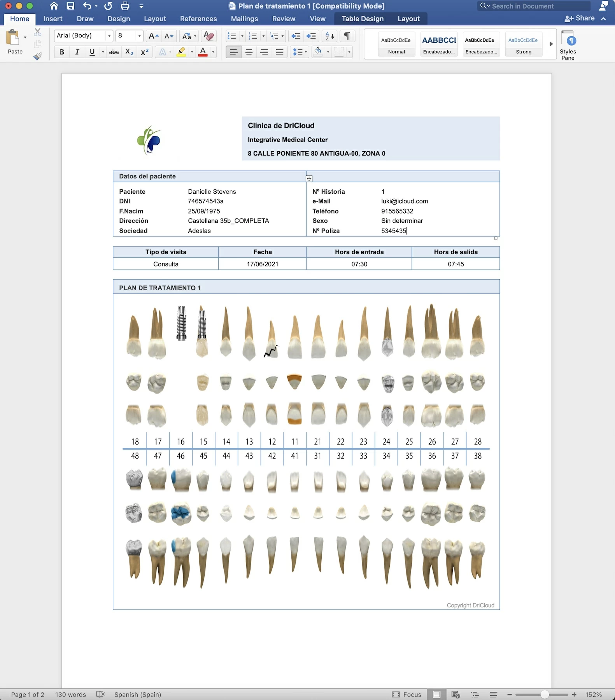Center the text alignment
This screenshot has width=615, height=700.
249,52
